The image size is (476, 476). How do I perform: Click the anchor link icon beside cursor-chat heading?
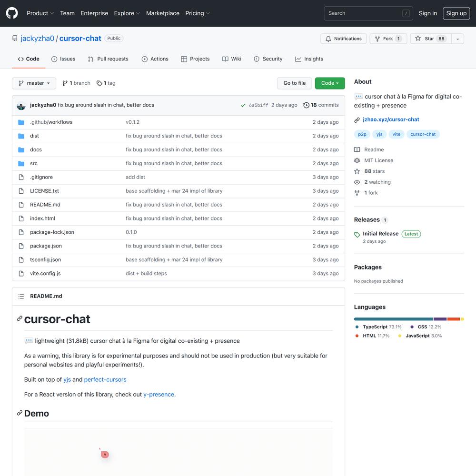(x=20, y=318)
